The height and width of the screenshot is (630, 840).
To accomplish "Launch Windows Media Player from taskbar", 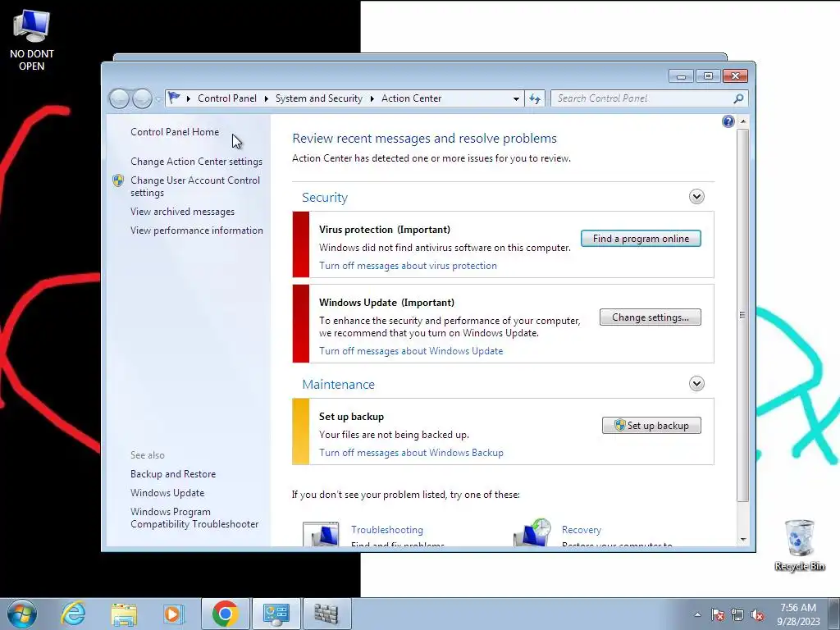I will 173,614.
